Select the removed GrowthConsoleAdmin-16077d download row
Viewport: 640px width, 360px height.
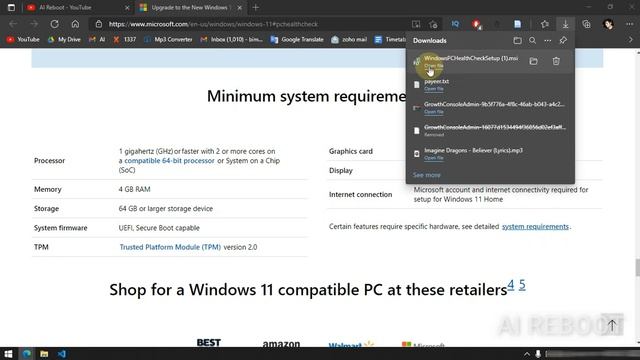(490, 131)
